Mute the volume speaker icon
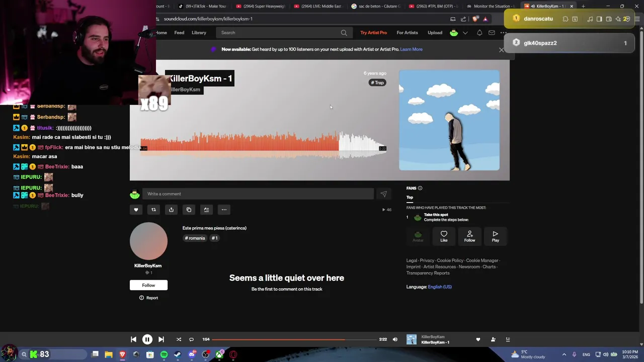The width and height of the screenshot is (644, 362). [395, 340]
